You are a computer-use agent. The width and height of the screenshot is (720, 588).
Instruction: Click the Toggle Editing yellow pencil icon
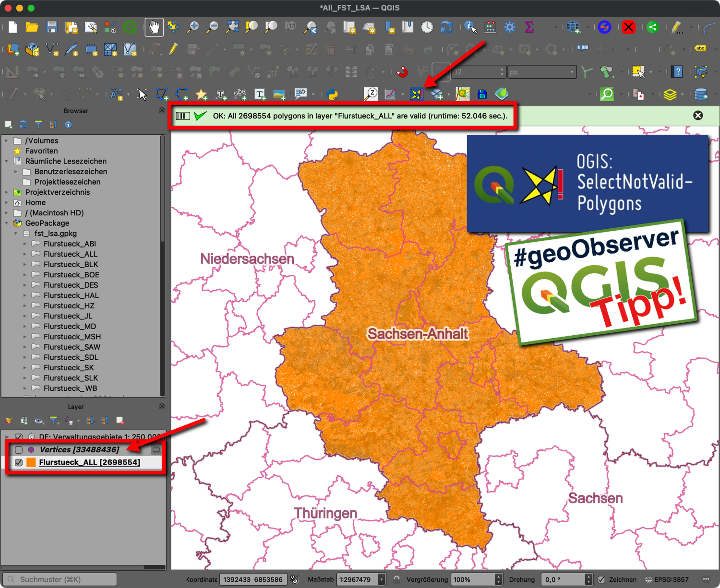[173, 49]
